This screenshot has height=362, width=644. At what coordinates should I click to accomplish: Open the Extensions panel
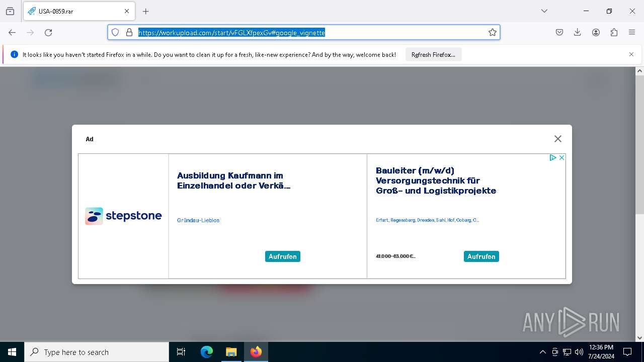click(614, 32)
